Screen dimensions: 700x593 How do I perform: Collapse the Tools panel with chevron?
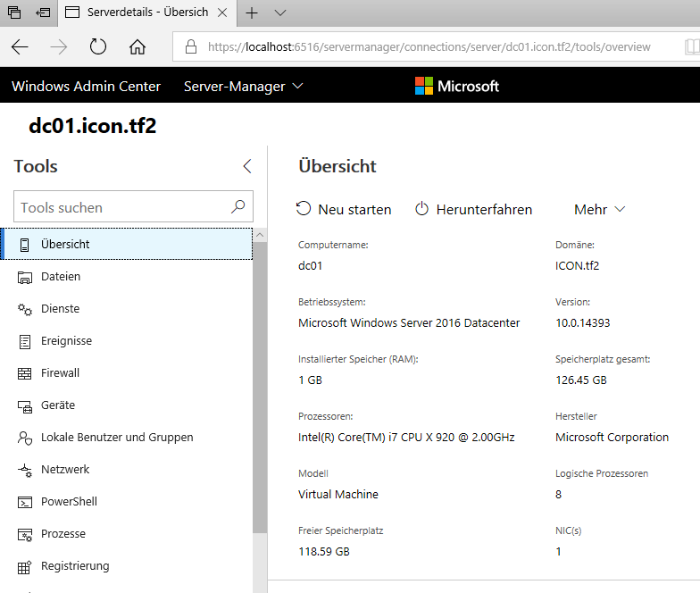247,166
